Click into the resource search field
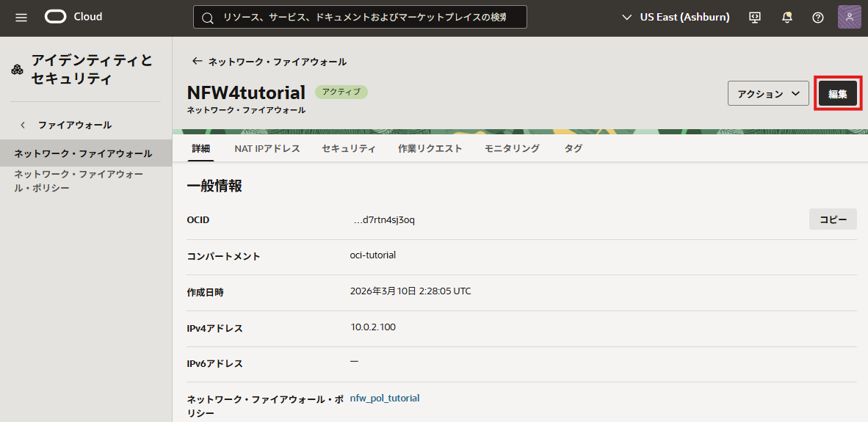Image resolution: width=868 pixels, height=422 pixels. [367, 18]
